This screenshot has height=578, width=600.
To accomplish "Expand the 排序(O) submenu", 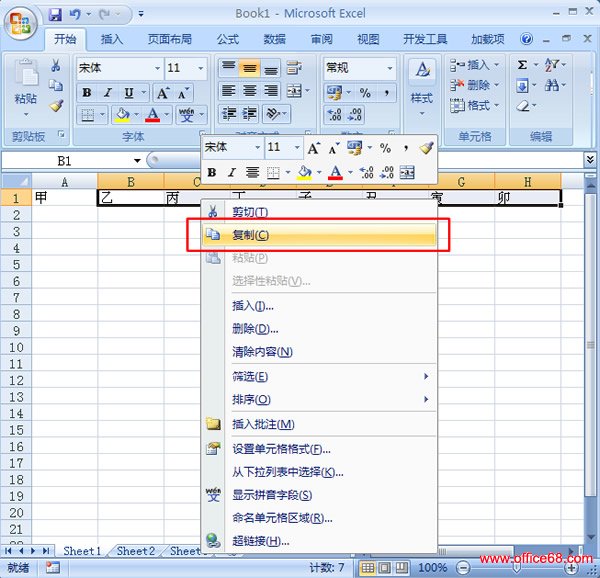I will click(x=319, y=400).
